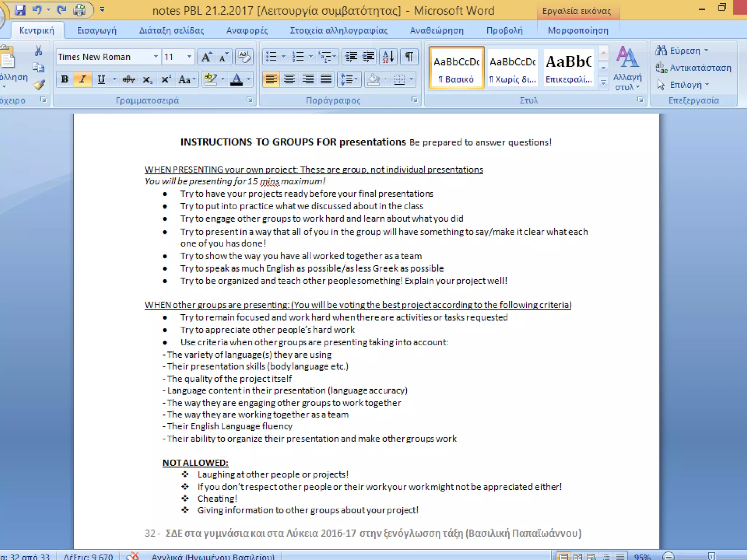
Task: Toggle Bold formatting
Action: (x=65, y=79)
